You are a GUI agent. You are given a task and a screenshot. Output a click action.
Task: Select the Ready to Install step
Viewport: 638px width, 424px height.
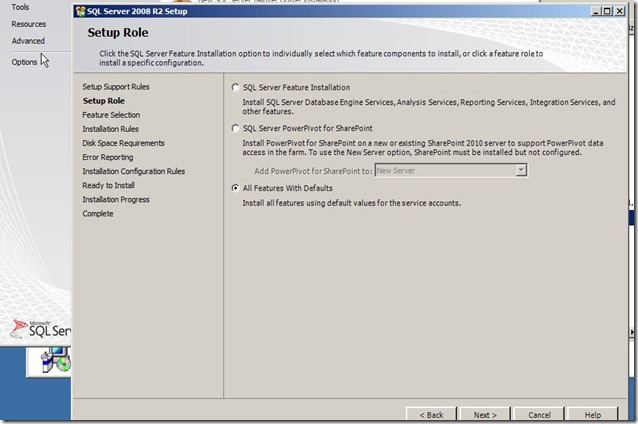[x=108, y=186]
